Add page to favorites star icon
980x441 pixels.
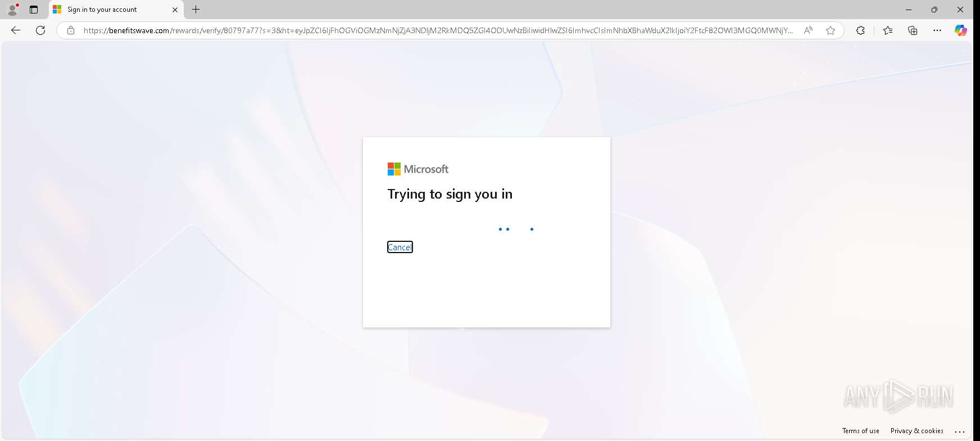click(x=831, y=30)
